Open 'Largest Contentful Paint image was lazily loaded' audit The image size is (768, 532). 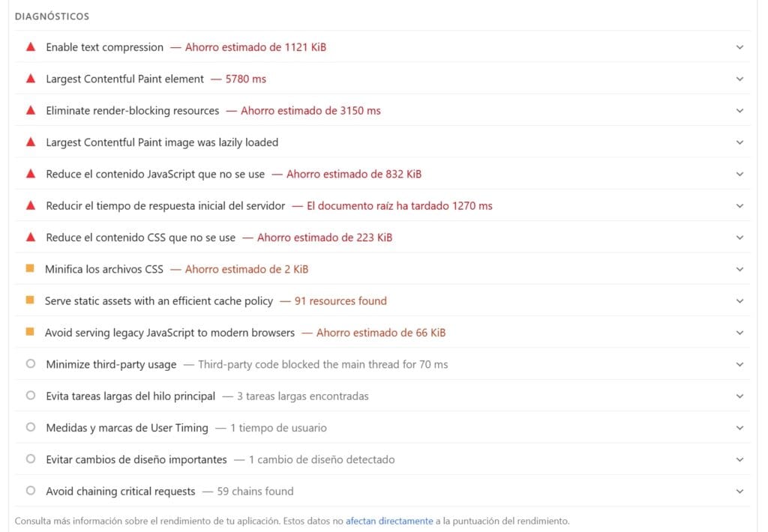click(162, 142)
